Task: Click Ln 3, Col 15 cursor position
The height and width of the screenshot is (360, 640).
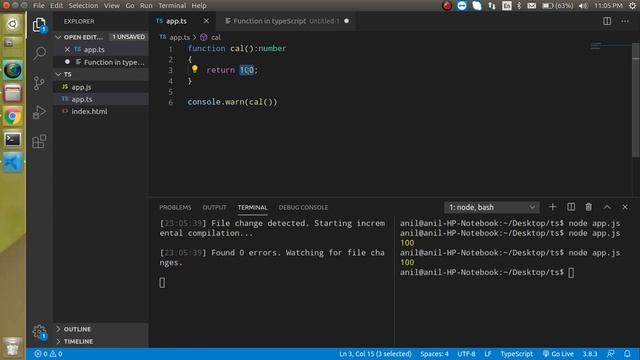Action: coord(375,354)
